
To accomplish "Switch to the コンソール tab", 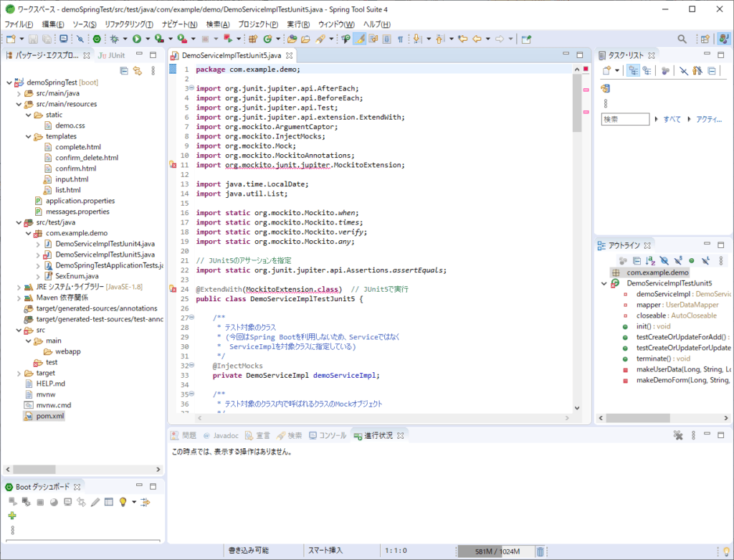I will (328, 435).
